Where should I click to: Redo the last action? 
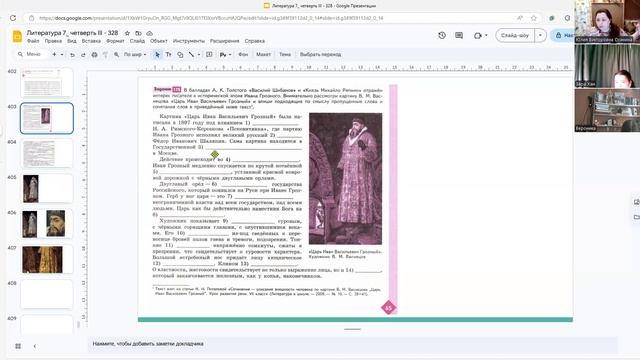point(83,54)
